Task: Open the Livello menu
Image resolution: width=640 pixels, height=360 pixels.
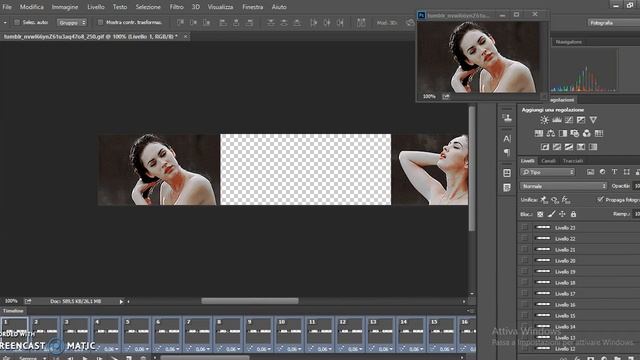Action: coord(96,7)
